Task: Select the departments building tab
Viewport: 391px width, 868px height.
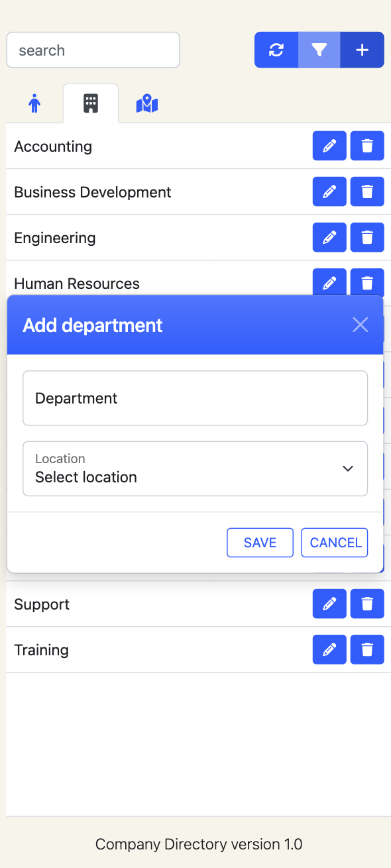Action: coord(91,103)
